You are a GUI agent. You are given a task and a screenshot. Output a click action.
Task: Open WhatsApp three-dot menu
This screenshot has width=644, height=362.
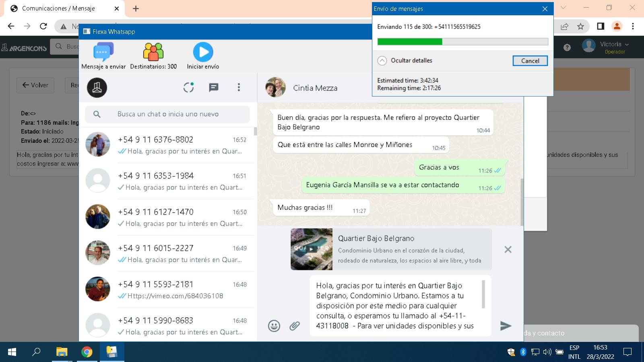[x=239, y=87]
